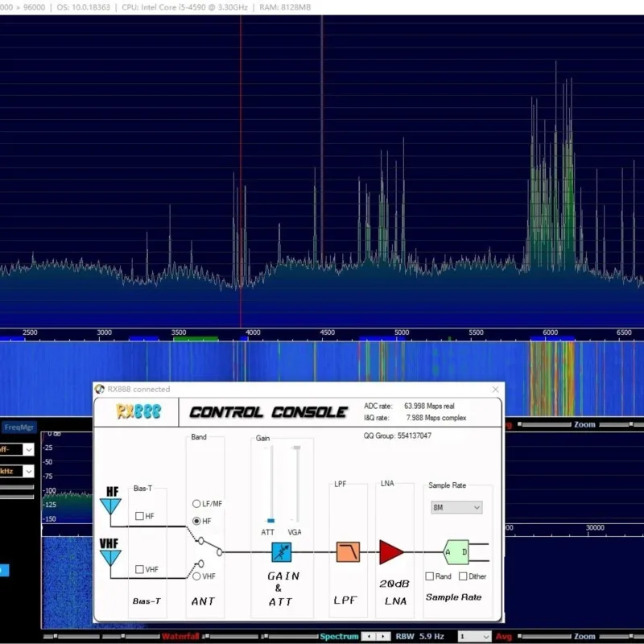Click the green A/D converter block icon
This screenshot has width=644, height=644.
tap(456, 552)
